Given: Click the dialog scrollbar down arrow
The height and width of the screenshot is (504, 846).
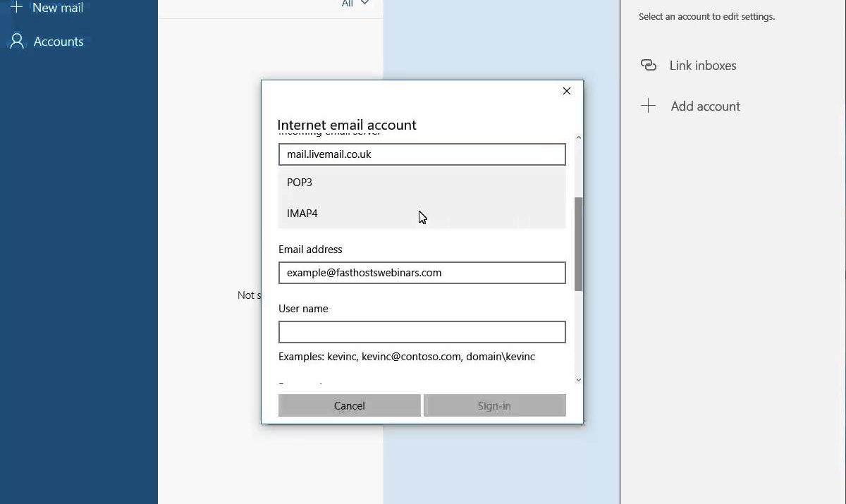Looking at the screenshot, I should click(x=579, y=380).
